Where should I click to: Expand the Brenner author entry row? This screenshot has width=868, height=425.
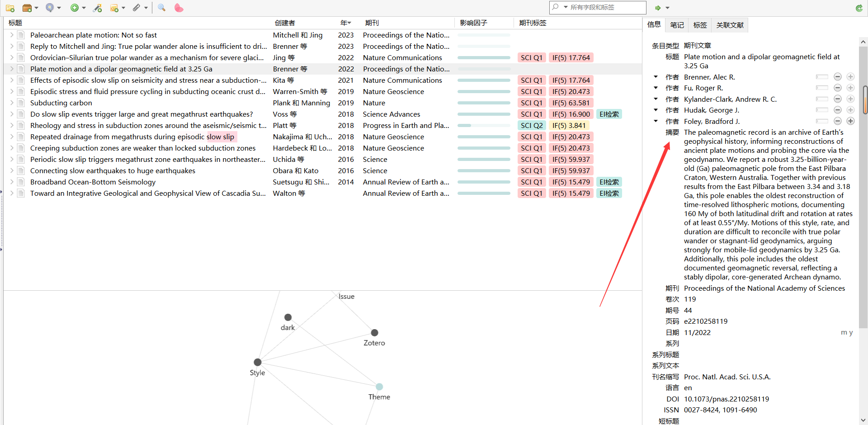pyautogui.click(x=656, y=77)
